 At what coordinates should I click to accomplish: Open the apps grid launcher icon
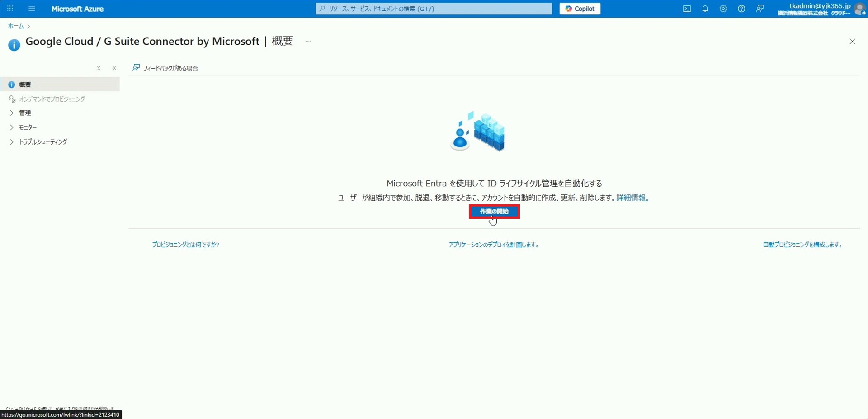tap(10, 9)
